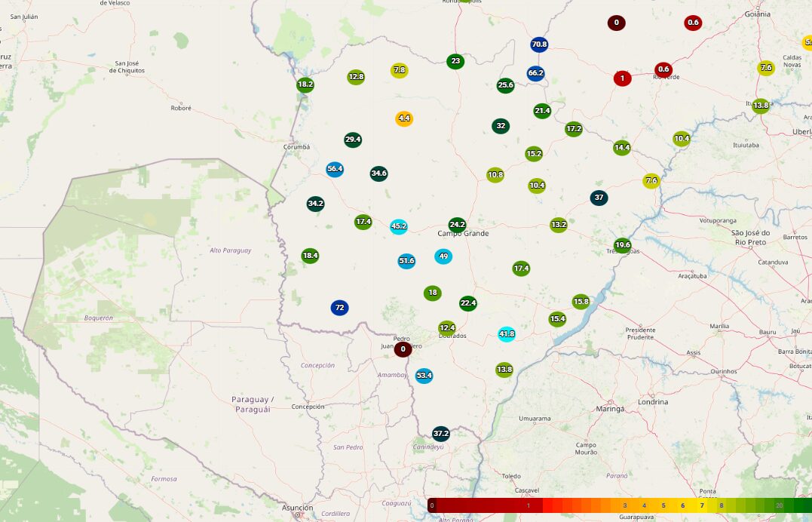Click the yellow 7.8 marker
The image size is (812, 522).
coord(400,70)
